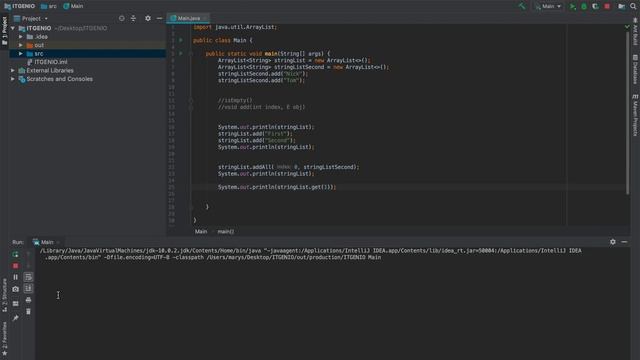
Task: Toggle the Structure tool window
Action: (x=4, y=295)
